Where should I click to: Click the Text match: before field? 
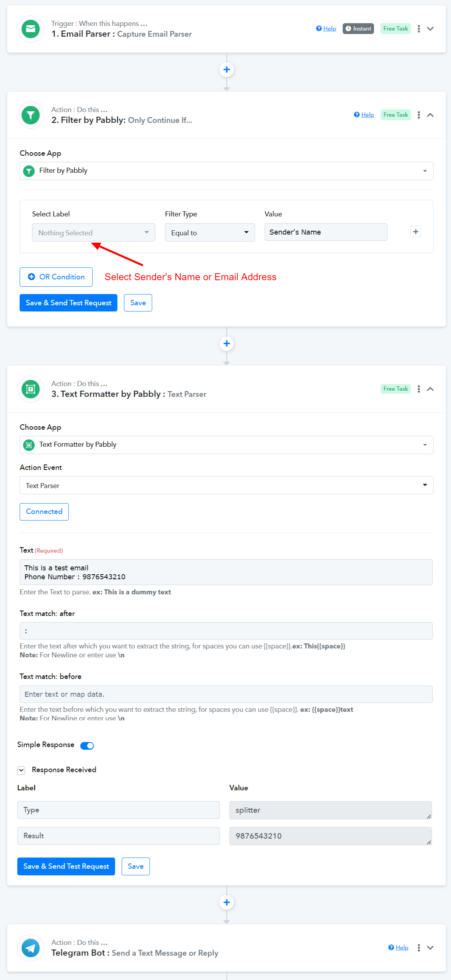coord(226,694)
